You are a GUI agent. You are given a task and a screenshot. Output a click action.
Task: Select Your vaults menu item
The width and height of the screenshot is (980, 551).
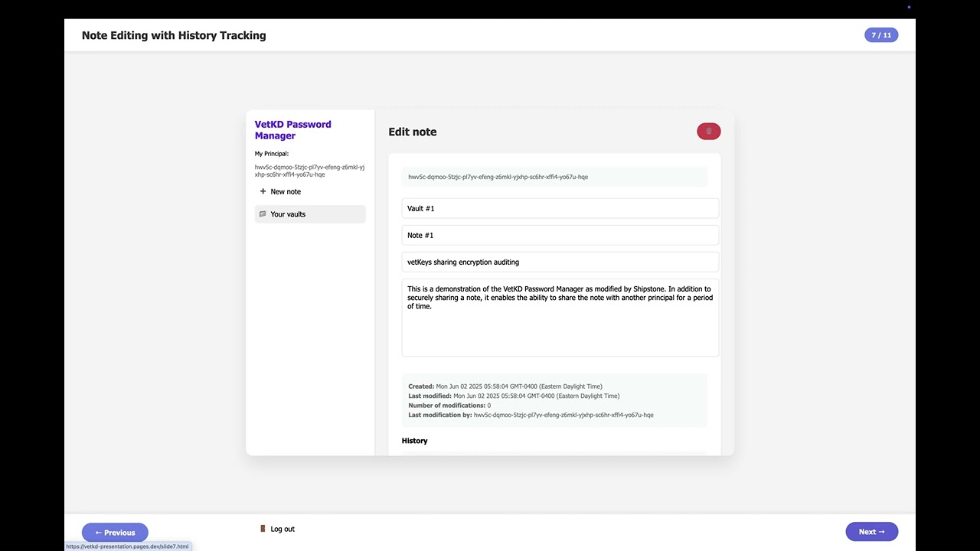pos(310,214)
